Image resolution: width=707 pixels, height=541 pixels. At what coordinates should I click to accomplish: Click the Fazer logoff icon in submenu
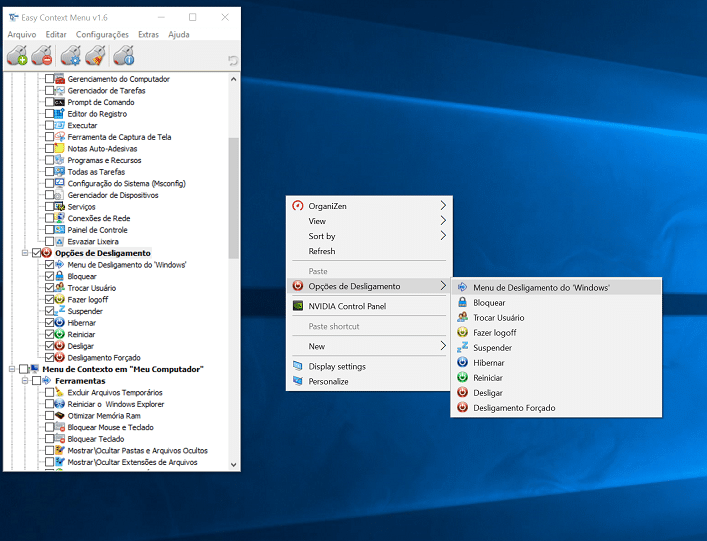coord(462,332)
